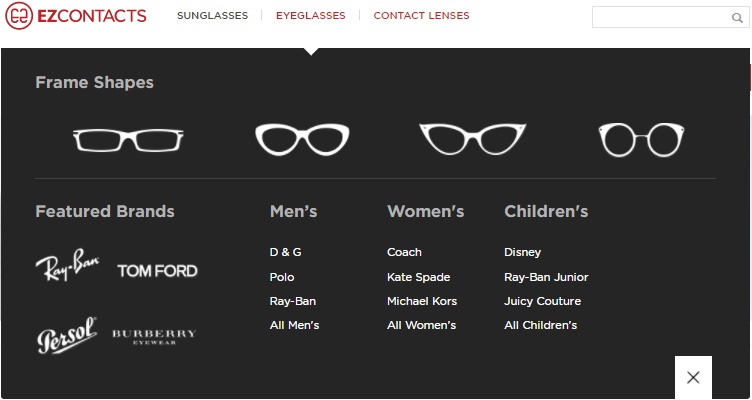The image size is (752, 400).
Task: Open Ray-Ban Junior eyeglasses
Action: (x=546, y=277)
